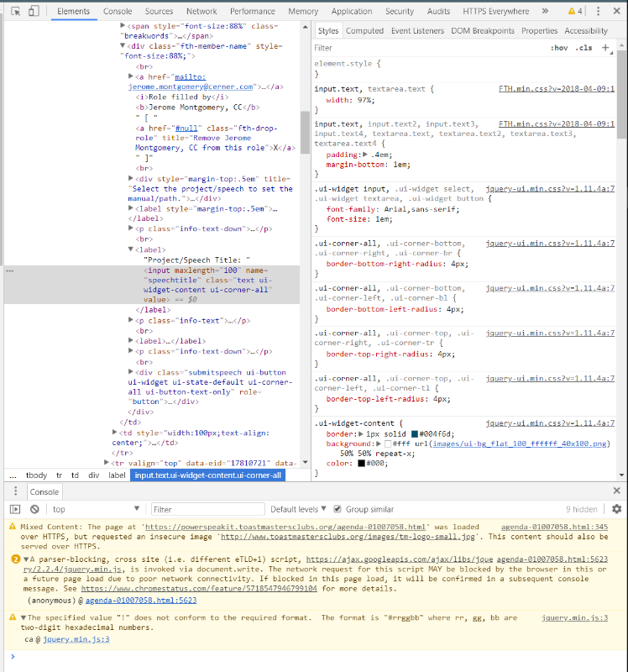Screen dimensions: 628x672
Task: Open console settings gear
Action: (x=617, y=509)
